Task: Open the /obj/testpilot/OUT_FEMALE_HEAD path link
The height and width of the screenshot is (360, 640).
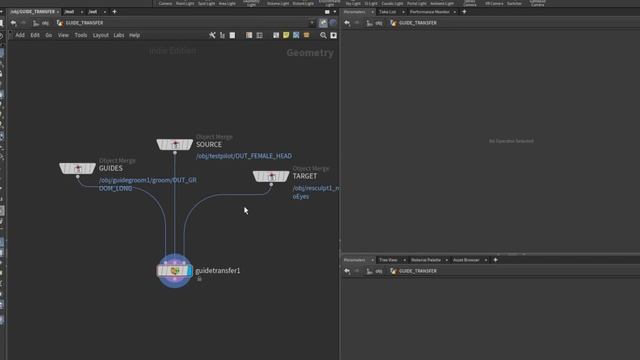Action: 244,156
